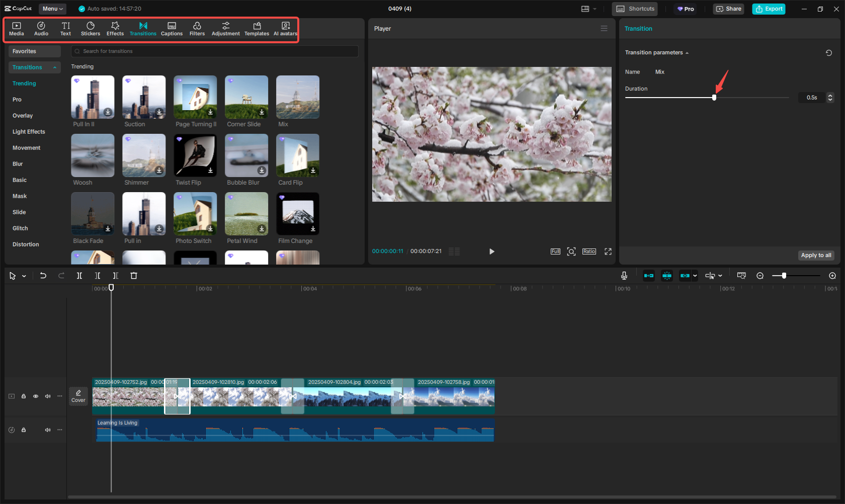
Task: Click the Export button
Action: pyautogui.click(x=769, y=9)
